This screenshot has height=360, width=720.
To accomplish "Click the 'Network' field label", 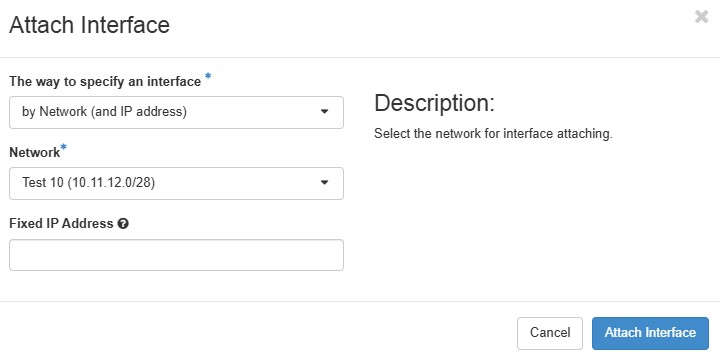I will click(x=34, y=152).
